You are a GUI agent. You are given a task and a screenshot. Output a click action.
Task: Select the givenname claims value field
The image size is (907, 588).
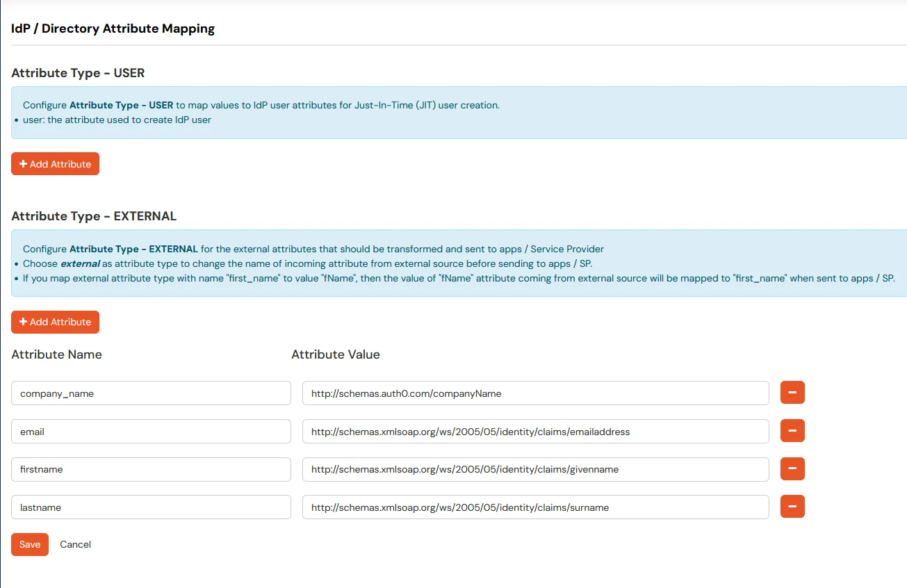pos(535,469)
